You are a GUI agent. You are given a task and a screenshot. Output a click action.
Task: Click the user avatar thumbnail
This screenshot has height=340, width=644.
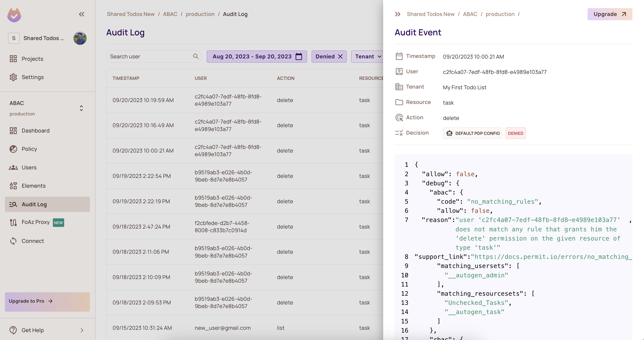(x=80, y=38)
